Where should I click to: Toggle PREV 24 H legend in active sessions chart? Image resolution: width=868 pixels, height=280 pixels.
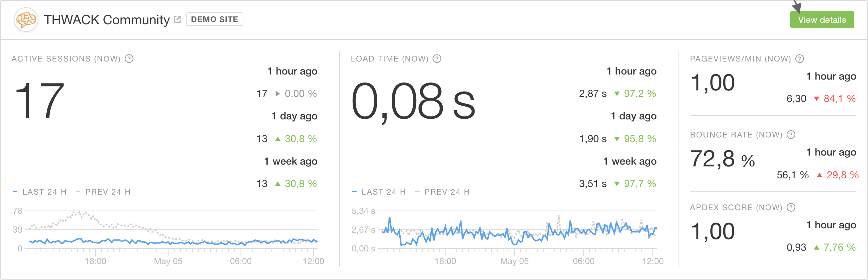click(103, 192)
